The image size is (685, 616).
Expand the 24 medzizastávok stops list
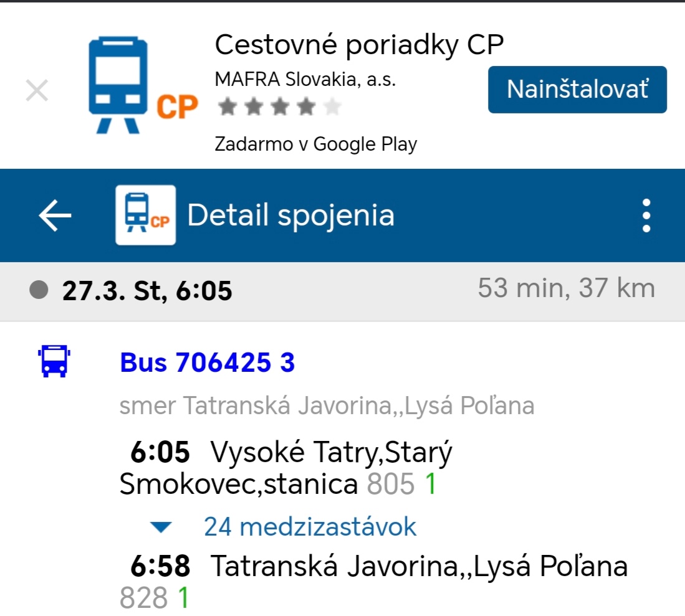click(310, 527)
